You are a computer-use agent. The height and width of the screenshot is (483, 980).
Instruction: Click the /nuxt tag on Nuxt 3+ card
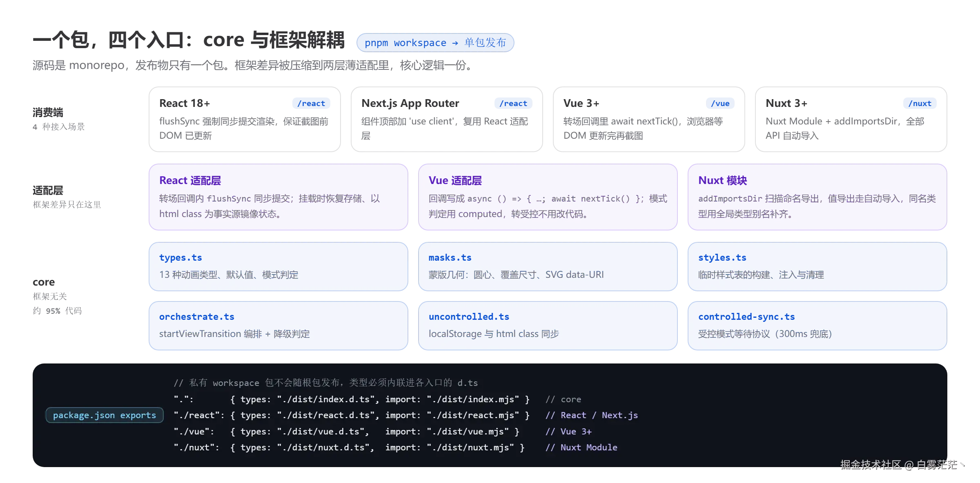coord(920,104)
